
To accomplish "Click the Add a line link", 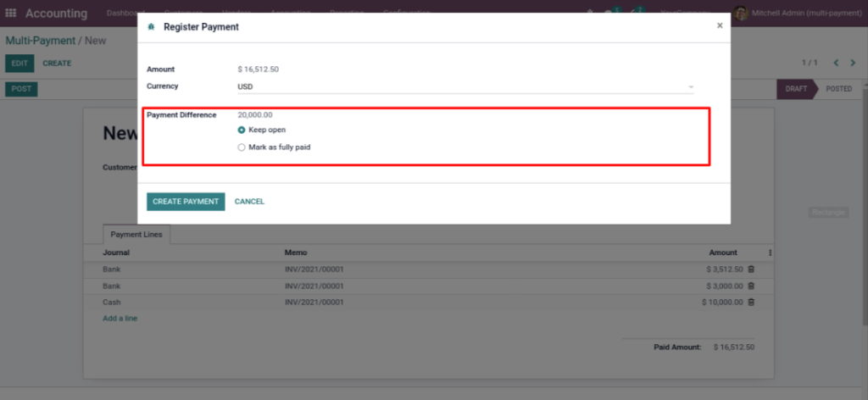I will pyautogui.click(x=120, y=319).
